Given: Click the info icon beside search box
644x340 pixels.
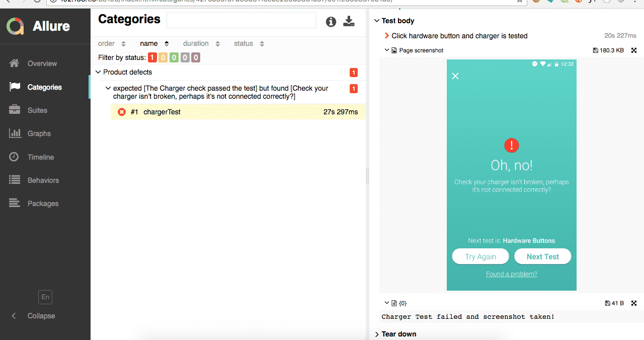Looking at the screenshot, I should click(x=331, y=22).
